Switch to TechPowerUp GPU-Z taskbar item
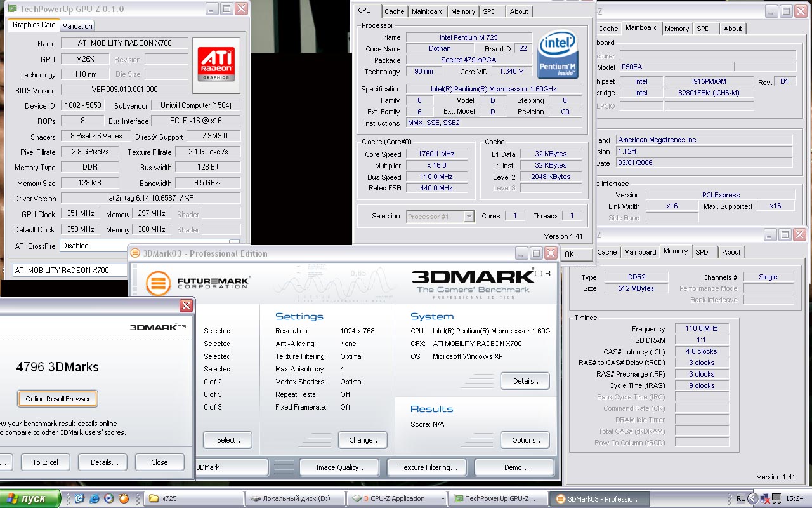Viewport: 812px width, 508px height. tap(497, 498)
